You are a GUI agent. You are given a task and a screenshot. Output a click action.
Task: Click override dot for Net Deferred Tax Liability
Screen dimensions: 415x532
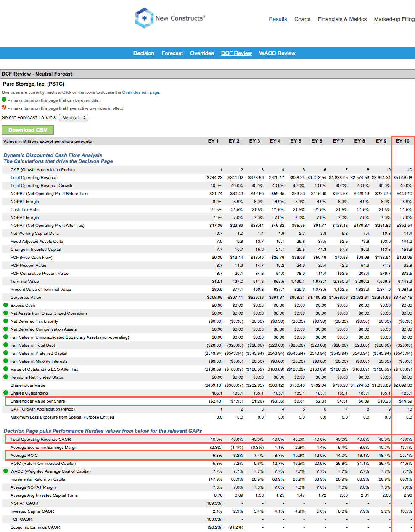point(6,321)
